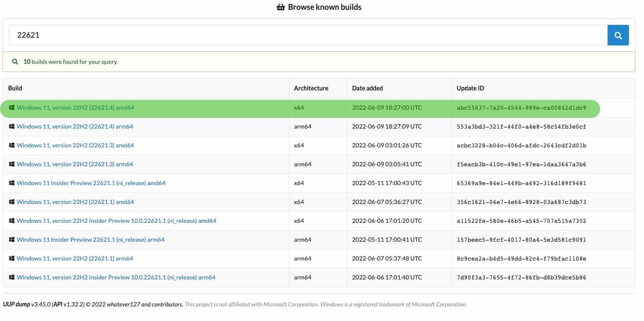Click date 2022-06-06 17:01:20 UTC
The image size is (644, 321).
click(387, 221)
